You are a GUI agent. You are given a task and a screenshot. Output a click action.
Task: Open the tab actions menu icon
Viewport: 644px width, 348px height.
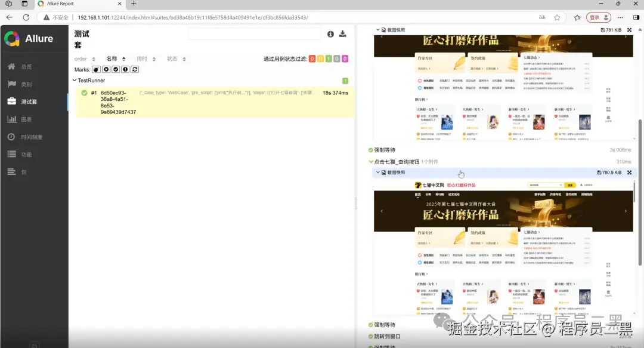pos(24,4)
